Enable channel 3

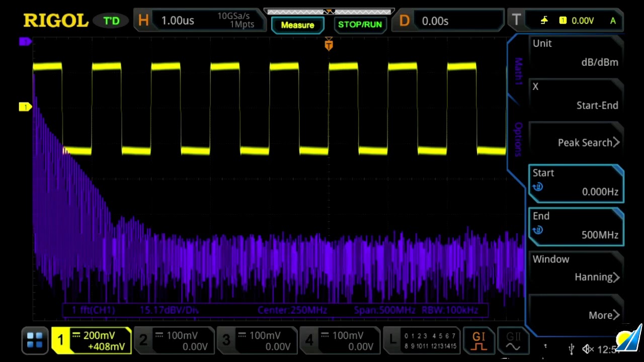(258, 340)
